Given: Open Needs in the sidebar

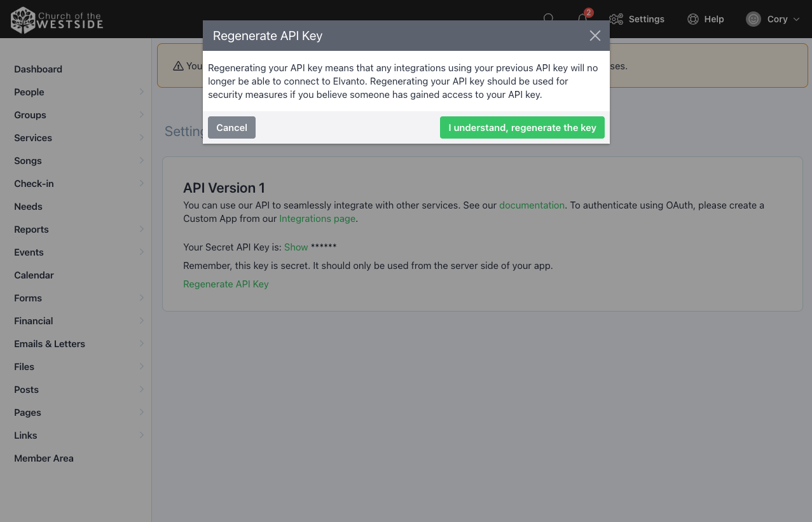Looking at the screenshot, I should (x=28, y=207).
